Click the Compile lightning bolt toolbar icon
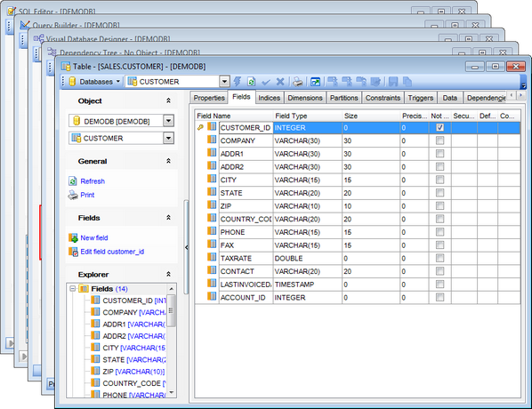532x409 pixels. coord(238,82)
